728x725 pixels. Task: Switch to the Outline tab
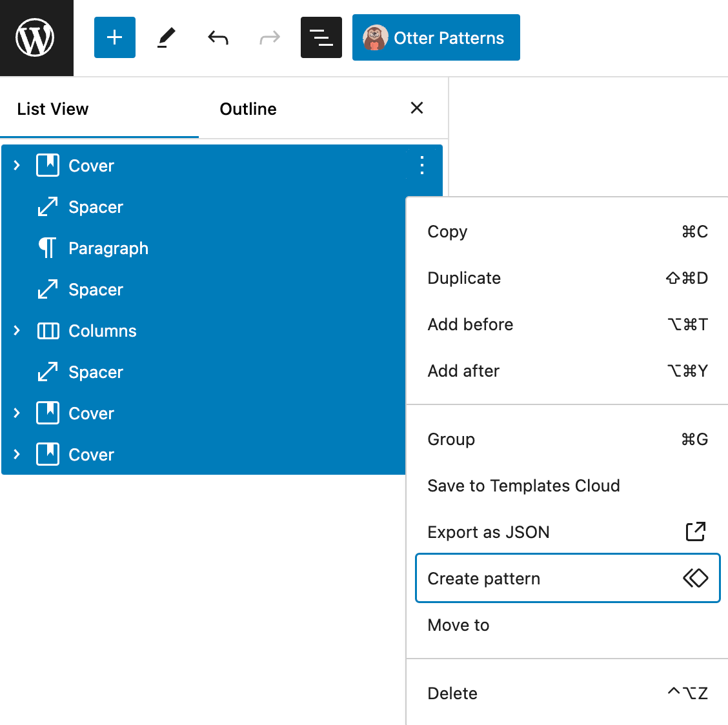coord(248,109)
